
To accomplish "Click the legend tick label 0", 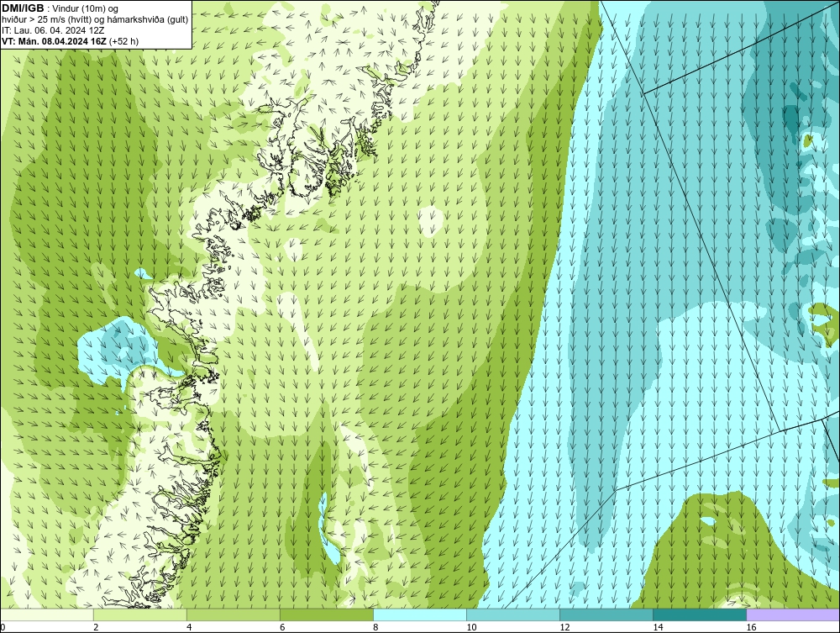I will (x=3, y=627).
